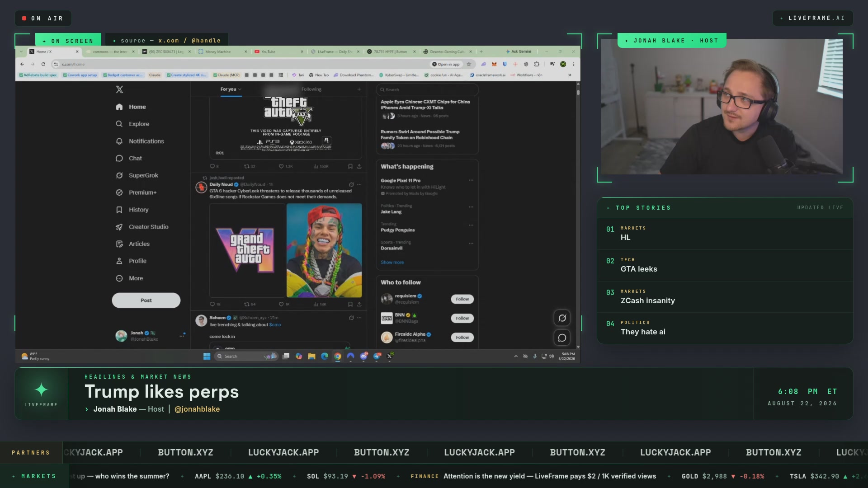Image resolution: width=868 pixels, height=488 pixels.
Task: Open Chrome's three-dot menu
Action: coord(574,64)
